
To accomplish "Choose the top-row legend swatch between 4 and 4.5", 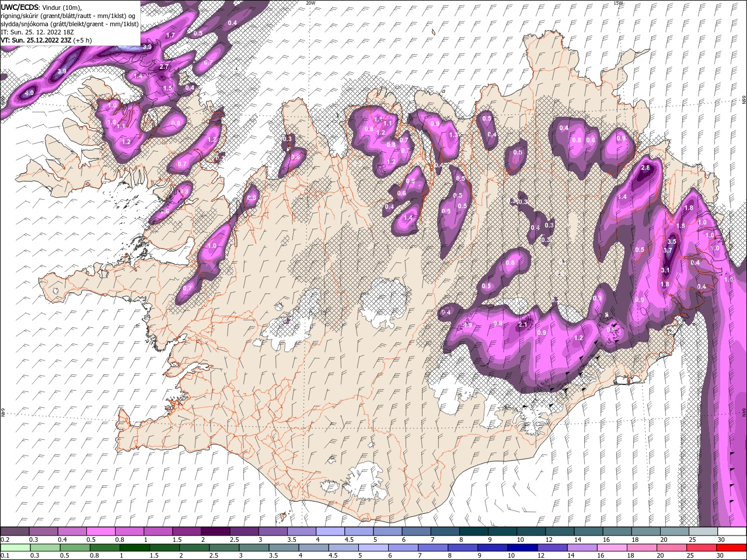I will point(330,531).
